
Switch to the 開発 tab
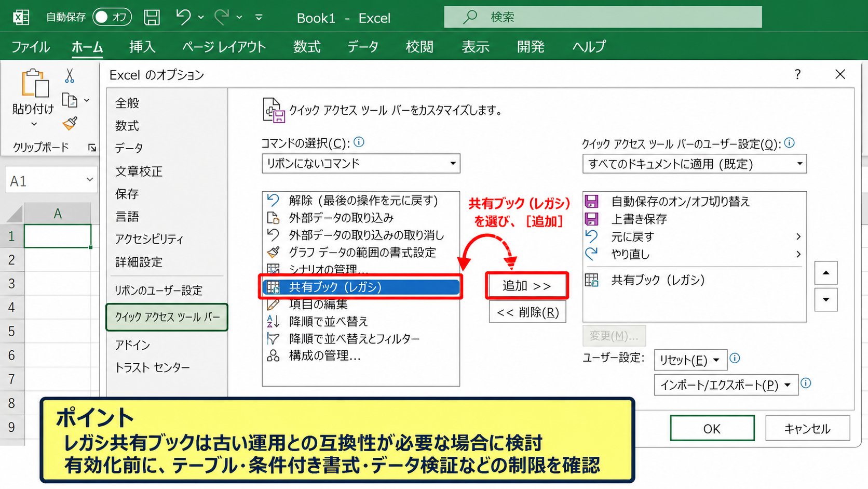coord(531,47)
